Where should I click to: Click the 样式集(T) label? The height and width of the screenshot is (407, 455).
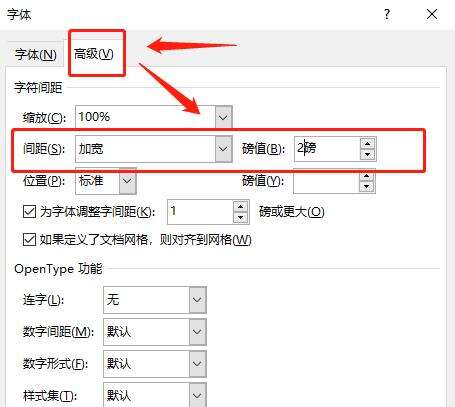50,396
